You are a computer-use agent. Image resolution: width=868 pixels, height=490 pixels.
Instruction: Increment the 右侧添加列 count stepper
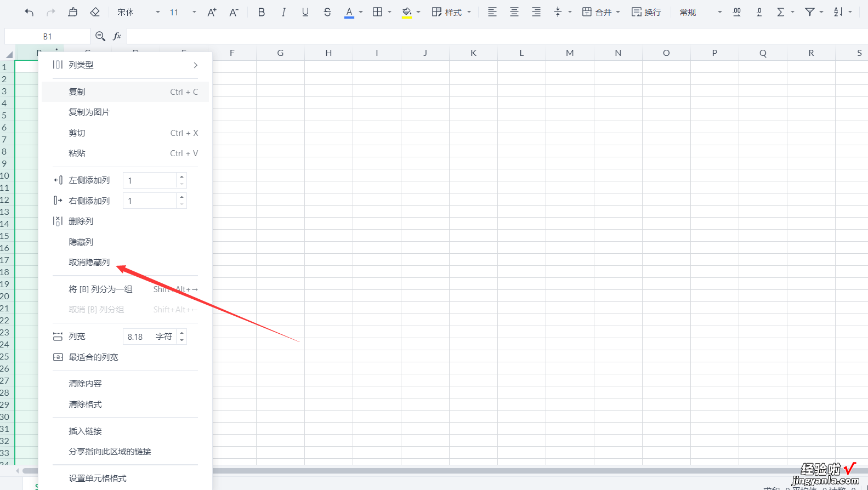[x=181, y=197]
